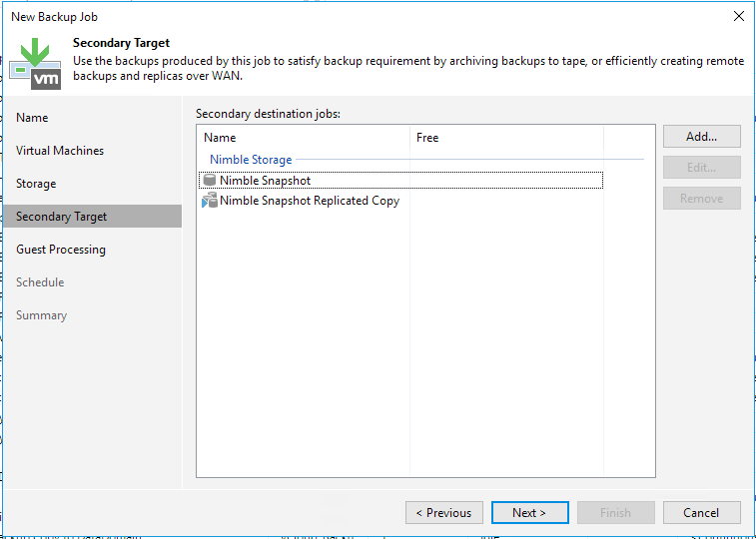Collapse the Nimble Storage group header
This screenshot has width=756, height=539.
pyautogui.click(x=251, y=160)
